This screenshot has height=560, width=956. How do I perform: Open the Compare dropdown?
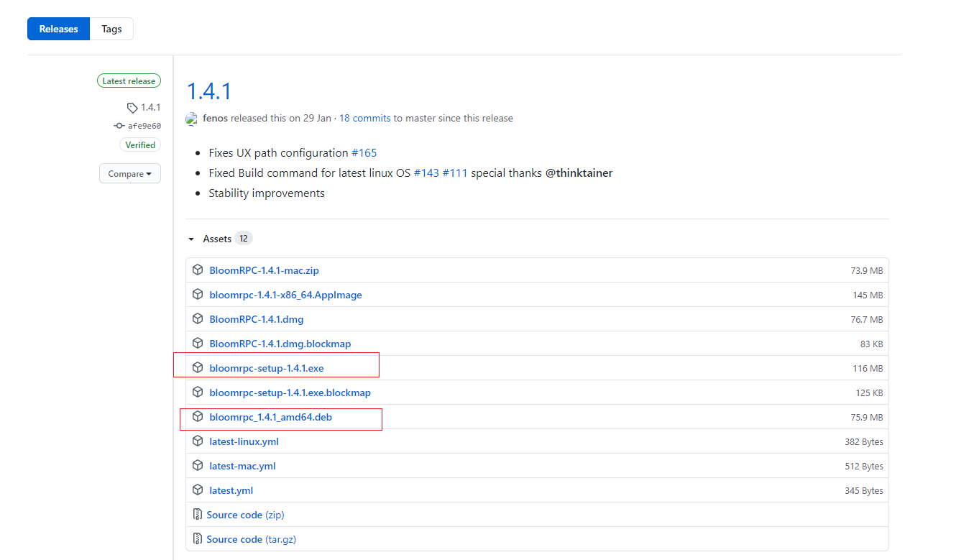[x=129, y=173]
